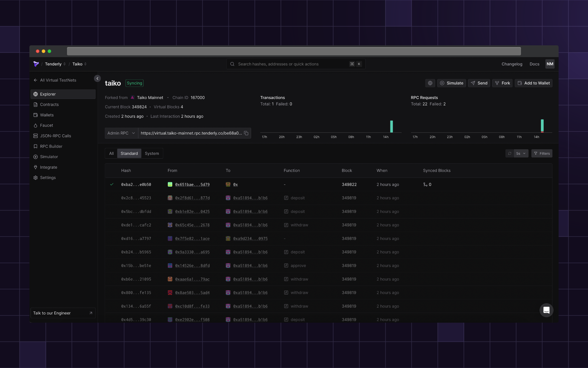Image resolution: width=588 pixels, height=368 pixels.
Task: Click the globe icon next to Simulate
Action: click(430, 83)
